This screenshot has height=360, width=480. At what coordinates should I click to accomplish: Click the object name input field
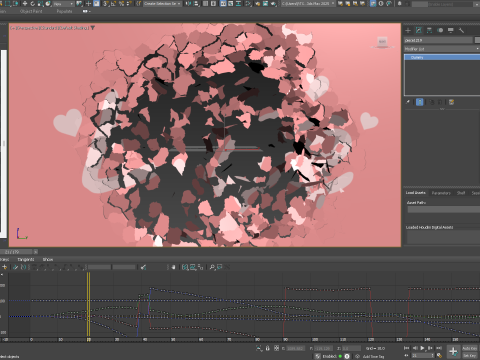[438, 40]
